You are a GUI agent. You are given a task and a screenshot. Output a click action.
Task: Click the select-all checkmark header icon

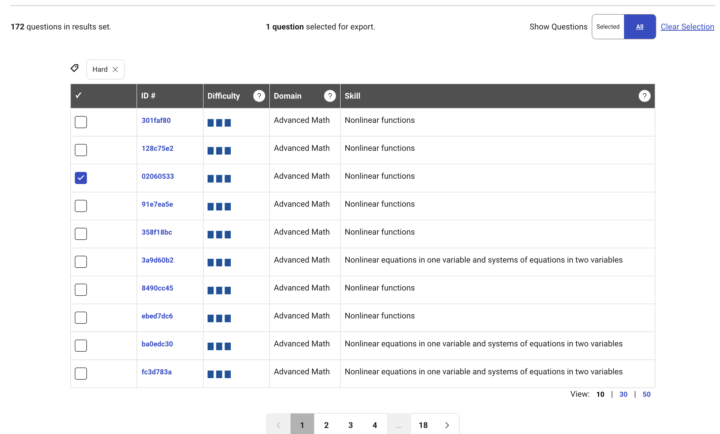coord(79,96)
